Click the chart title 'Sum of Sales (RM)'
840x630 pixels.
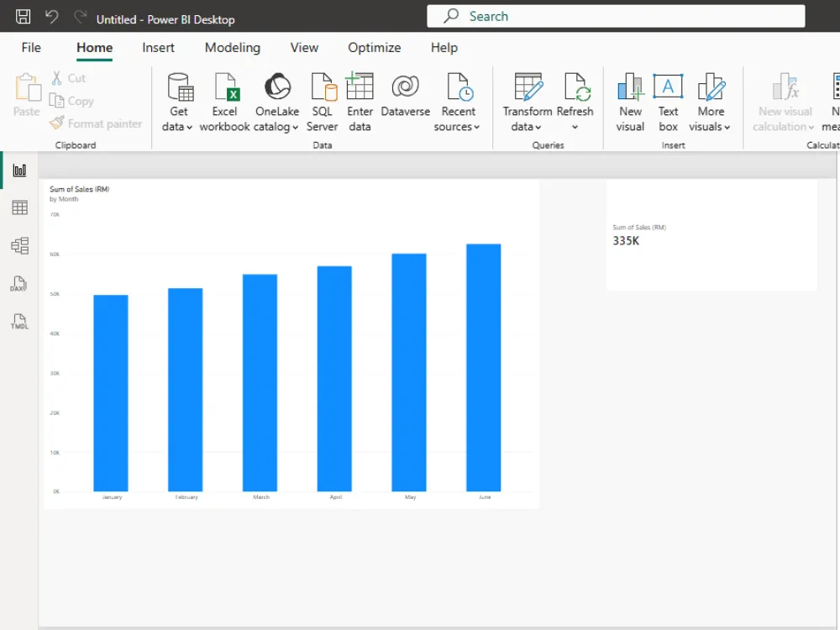click(x=79, y=189)
